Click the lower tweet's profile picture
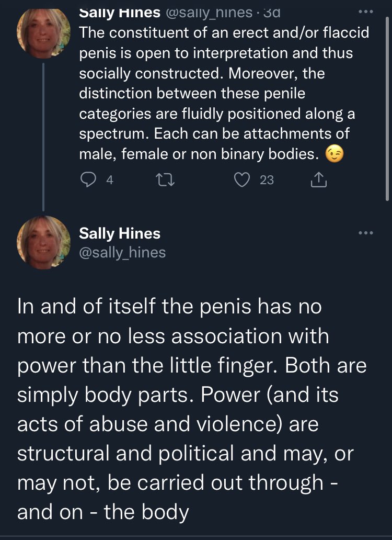The height and width of the screenshot is (540, 392). point(43,242)
